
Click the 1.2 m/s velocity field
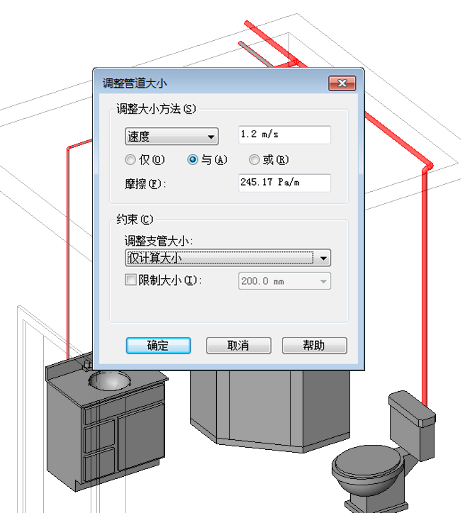point(284,134)
